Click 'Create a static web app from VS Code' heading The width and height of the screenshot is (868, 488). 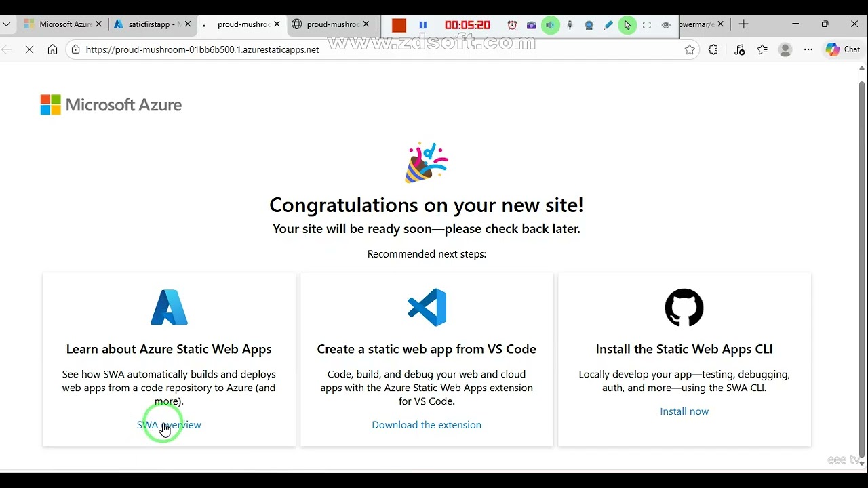pyautogui.click(x=427, y=349)
